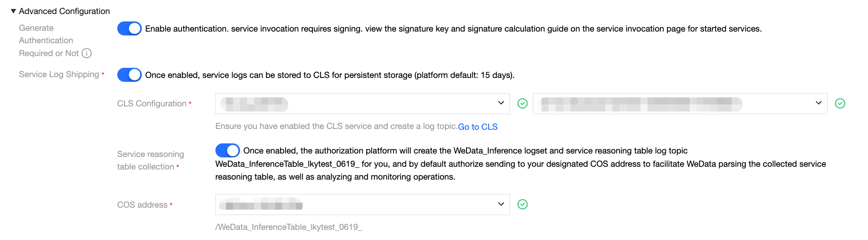Collapse the Advanced Configuration disclosure triangle
The image size is (868, 240).
(x=13, y=11)
